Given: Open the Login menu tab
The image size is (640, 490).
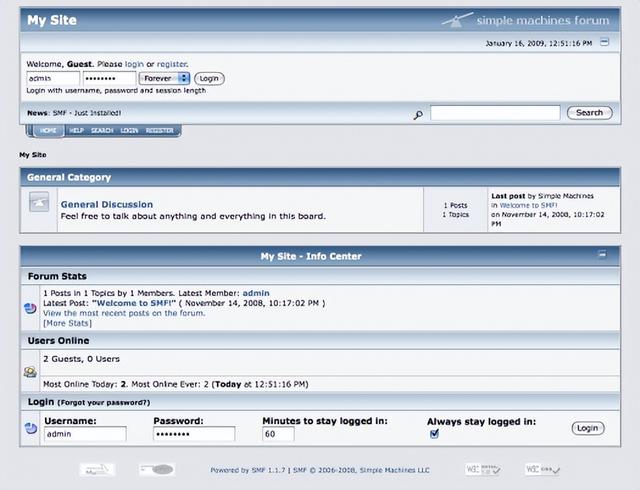Looking at the screenshot, I should click(129, 130).
